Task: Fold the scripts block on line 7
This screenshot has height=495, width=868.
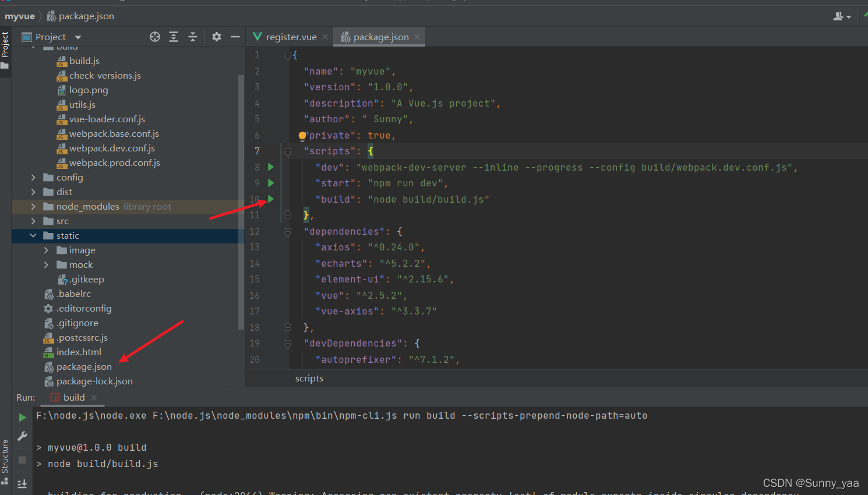Action: [x=288, y=151]
